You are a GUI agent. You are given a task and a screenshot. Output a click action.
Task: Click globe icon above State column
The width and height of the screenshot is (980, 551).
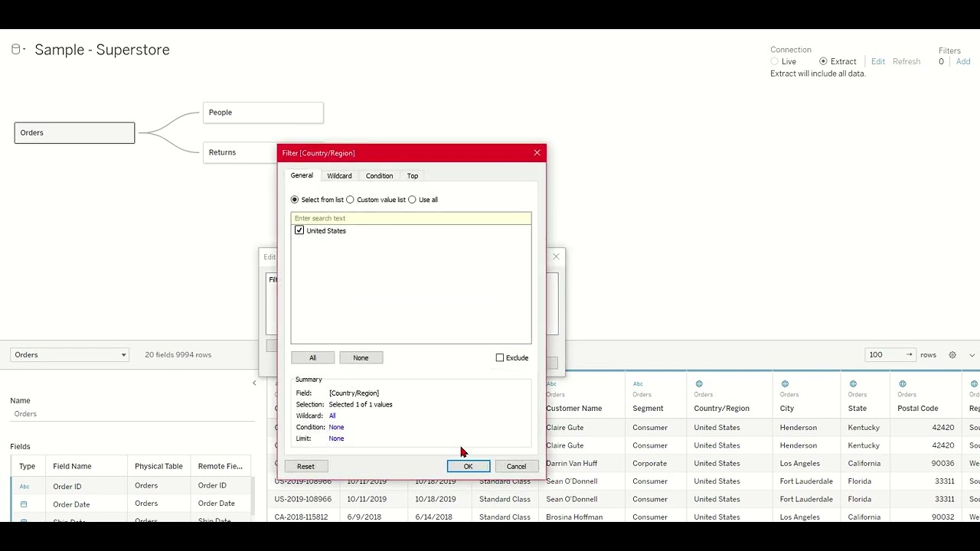click(x=853, y=384)
